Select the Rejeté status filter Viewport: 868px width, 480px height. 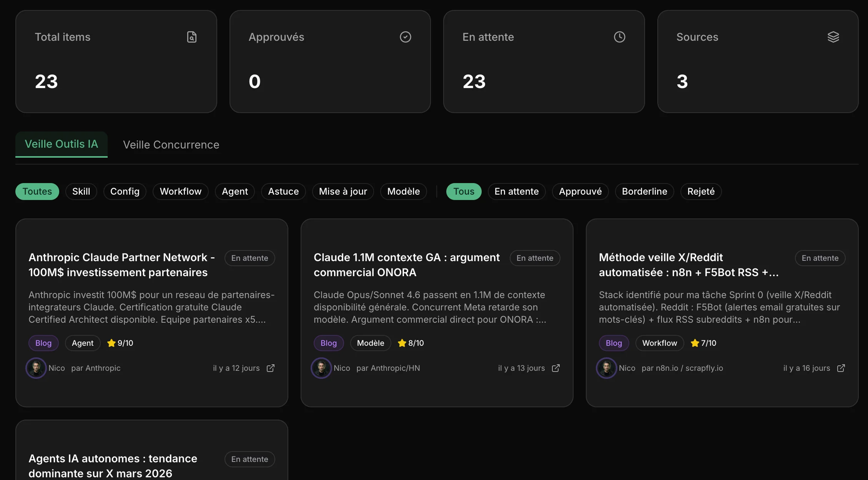(701, 192)
